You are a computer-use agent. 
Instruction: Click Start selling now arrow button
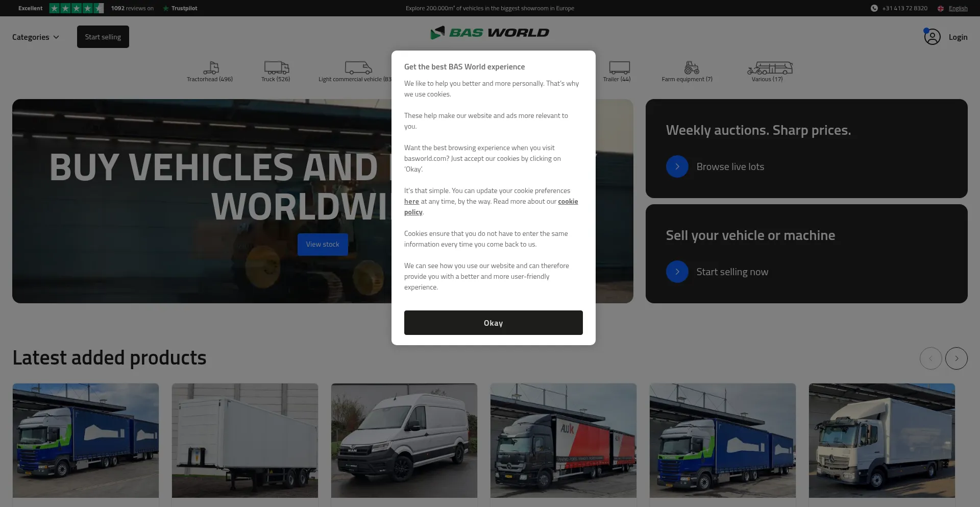pos(677,272)
